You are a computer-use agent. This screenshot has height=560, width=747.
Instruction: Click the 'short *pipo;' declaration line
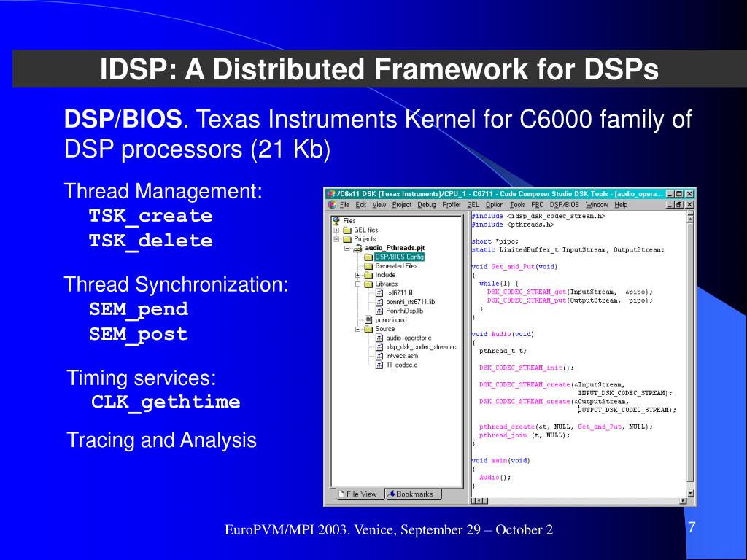tap(495, 241)
